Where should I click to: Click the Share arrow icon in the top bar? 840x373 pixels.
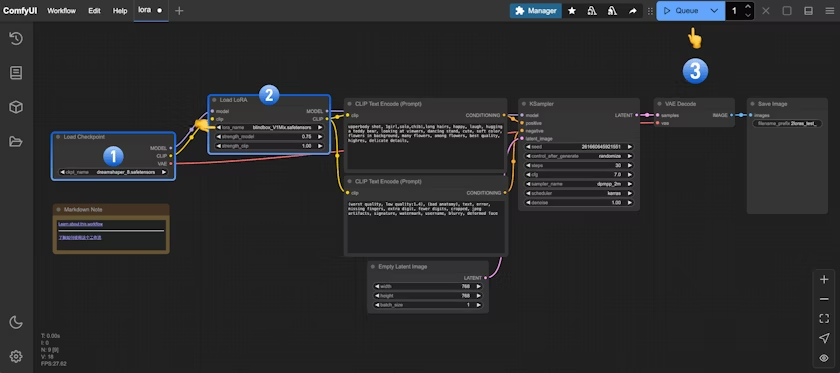(633, 11)
